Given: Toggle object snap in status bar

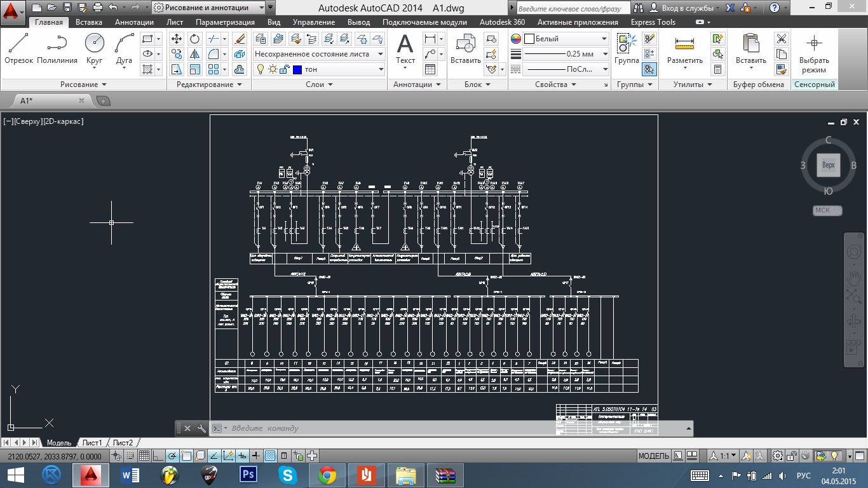Looking at the screenshot, I should [186, 456].
